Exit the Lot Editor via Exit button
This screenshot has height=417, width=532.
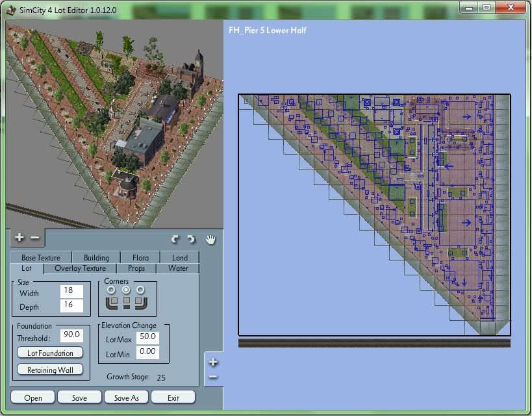(x=173, y=398)
